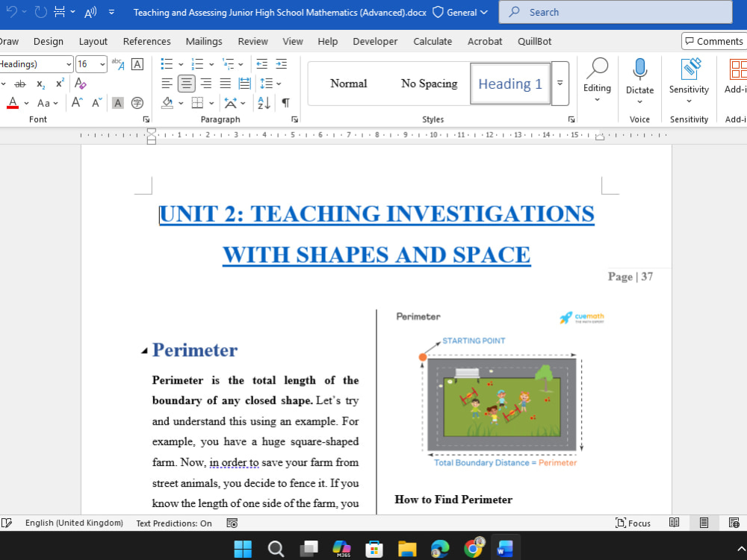The height and width of the screenshot is (560, 747).
Task: Decrease the paragraph indent
Action: (x=262, y=63)
